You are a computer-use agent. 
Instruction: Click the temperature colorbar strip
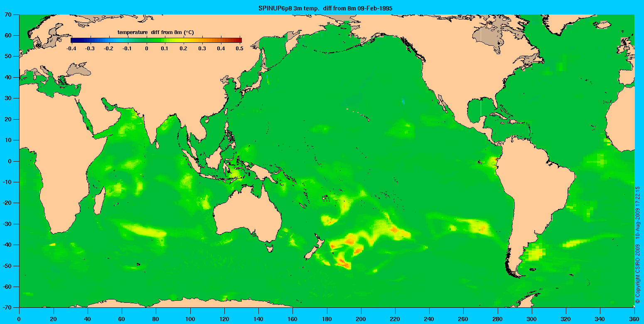156,40
